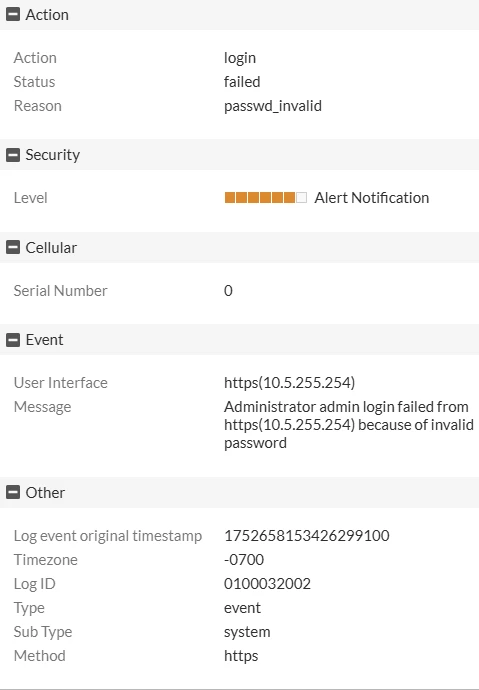
Task: Collapse the Security section minus icon
Action: pos(13,154)
